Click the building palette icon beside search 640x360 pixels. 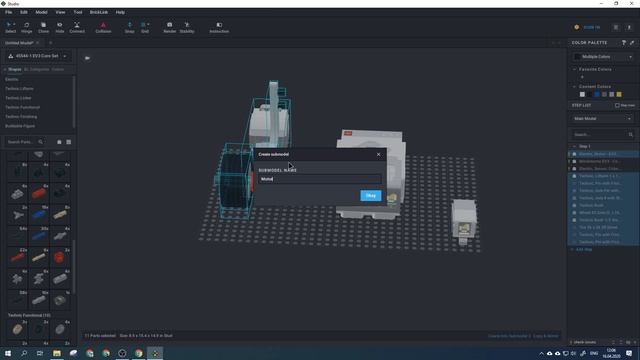(59, 142)
